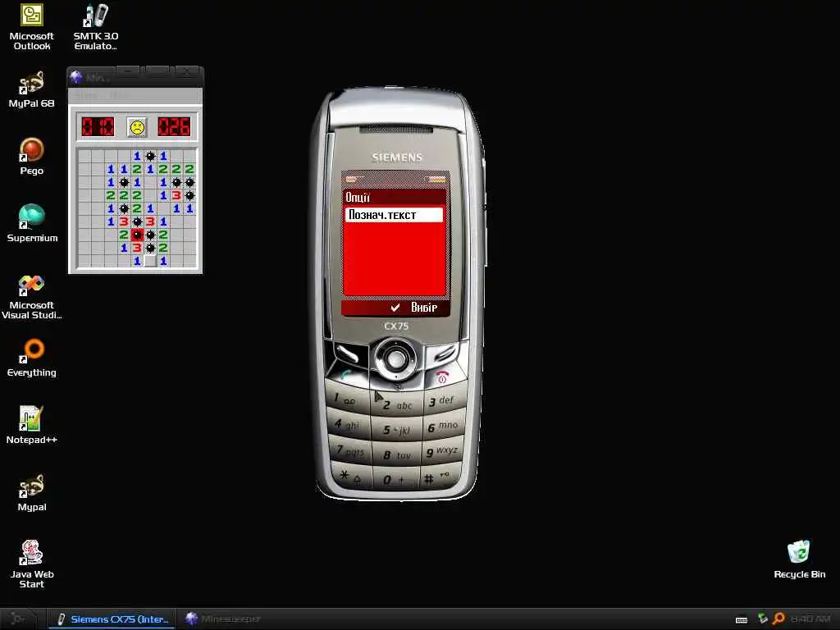This screenshot has width=840, height=630.
Task: Click the Вибір softkey label on phone screen
Action: (424, 308)
